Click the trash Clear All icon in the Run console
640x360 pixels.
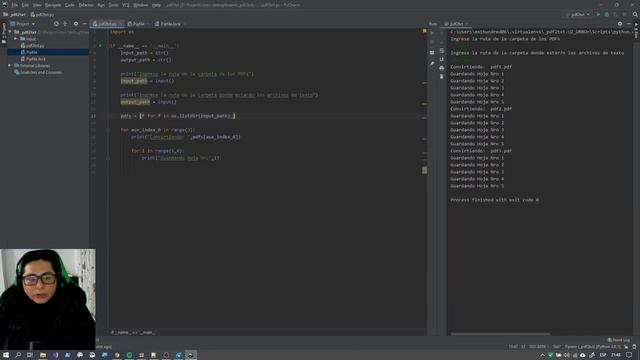(x=442, y=77)
